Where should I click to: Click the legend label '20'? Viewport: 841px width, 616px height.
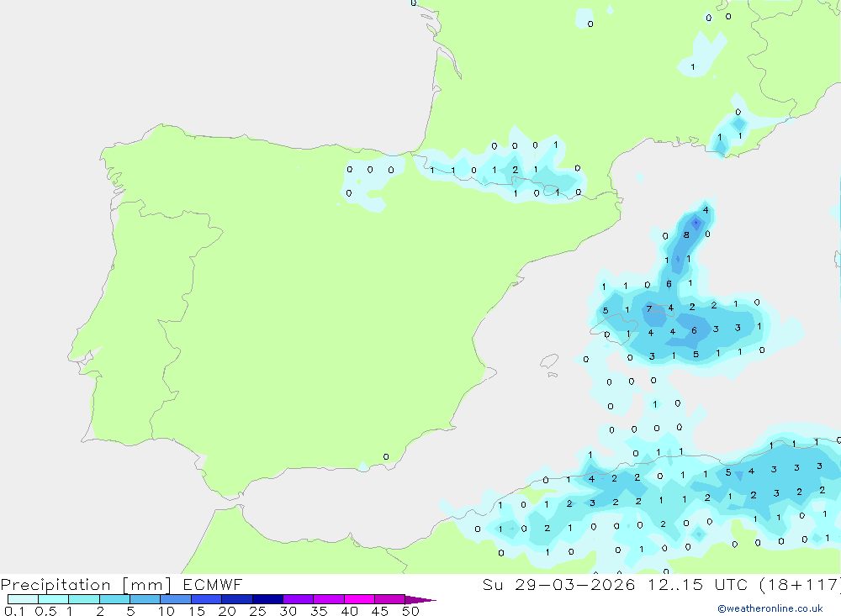227,611
